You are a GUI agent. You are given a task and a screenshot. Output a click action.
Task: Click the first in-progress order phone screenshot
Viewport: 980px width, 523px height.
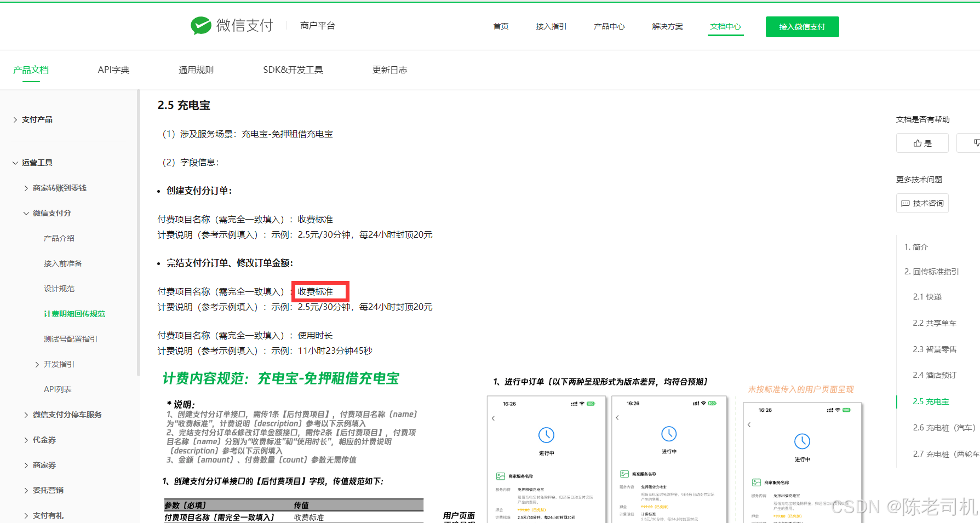click(547, 459)
